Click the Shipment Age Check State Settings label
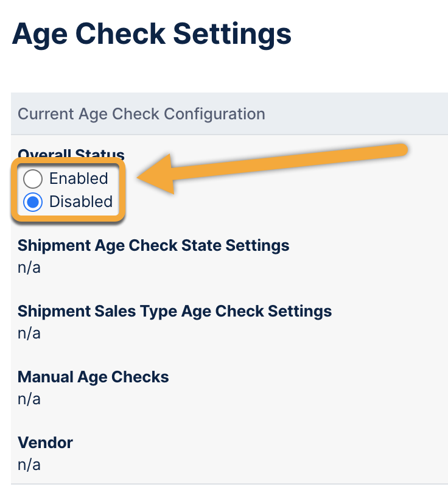 153,245
